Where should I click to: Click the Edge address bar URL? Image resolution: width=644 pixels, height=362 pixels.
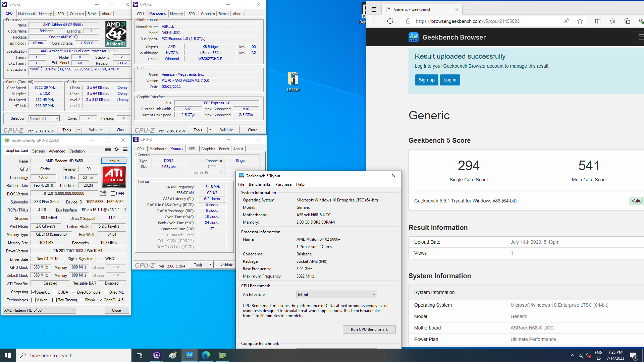468,21
